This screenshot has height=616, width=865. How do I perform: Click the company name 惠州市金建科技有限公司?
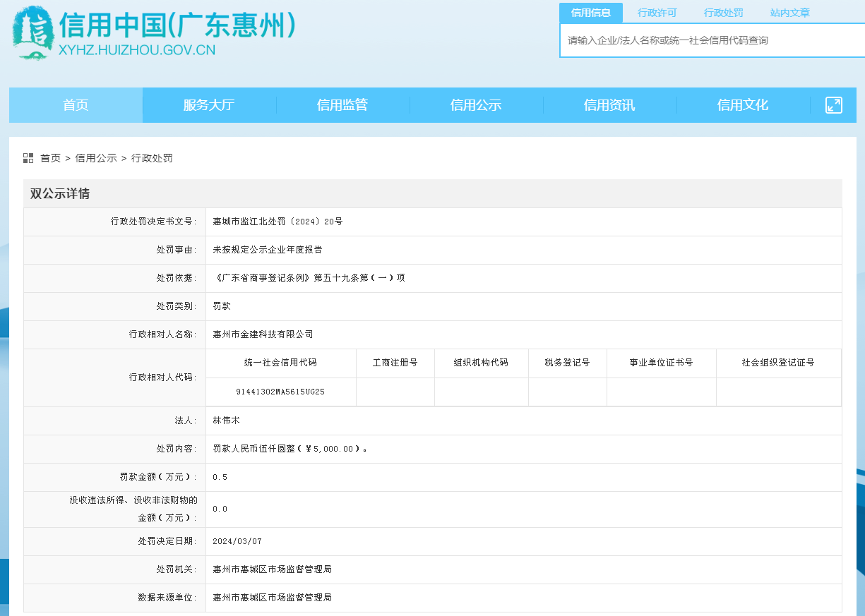263,334
